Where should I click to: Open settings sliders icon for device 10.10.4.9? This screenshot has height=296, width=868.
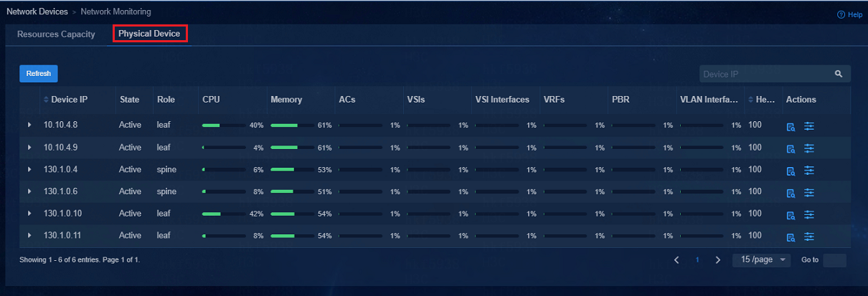click(x=809, y=148)
